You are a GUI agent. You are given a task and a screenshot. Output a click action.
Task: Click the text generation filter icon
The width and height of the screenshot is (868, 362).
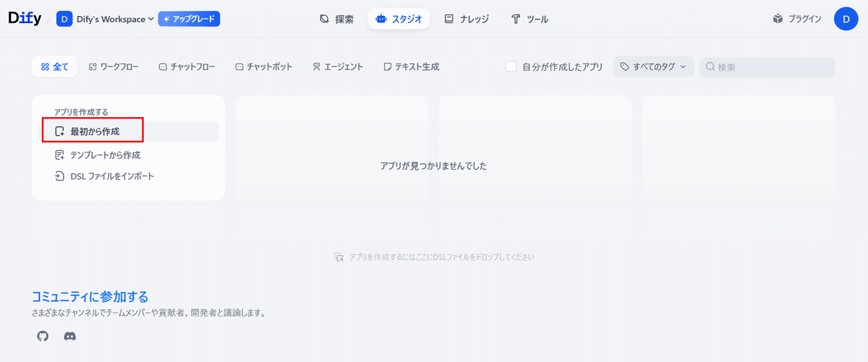click(x=388, y=66)
